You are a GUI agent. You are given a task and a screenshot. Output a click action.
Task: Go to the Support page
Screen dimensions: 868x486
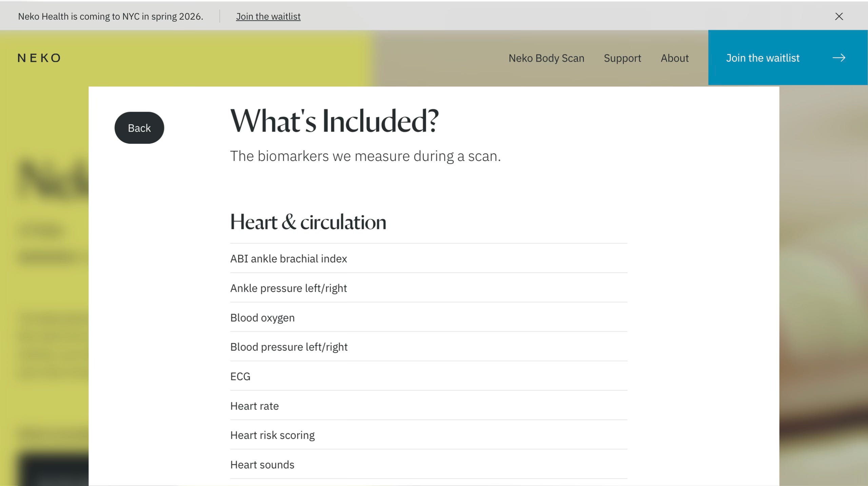click(623, 58)
